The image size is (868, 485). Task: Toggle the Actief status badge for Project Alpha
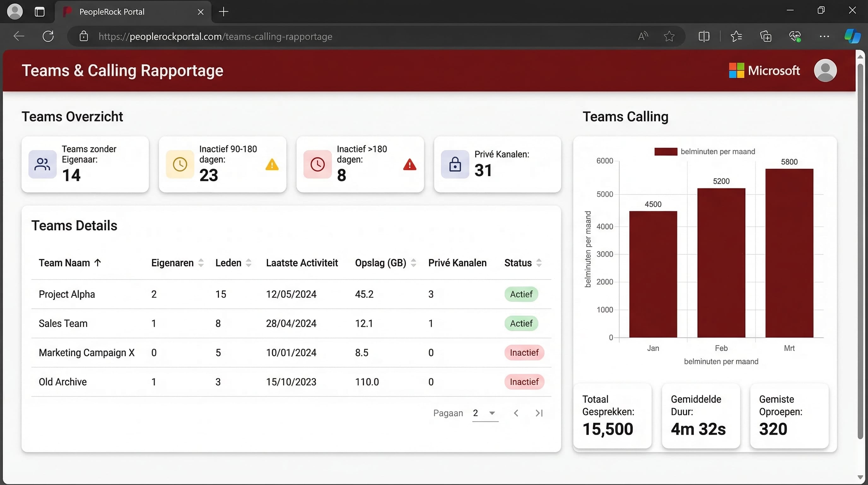pyautogui.click(x=521, y=294)
